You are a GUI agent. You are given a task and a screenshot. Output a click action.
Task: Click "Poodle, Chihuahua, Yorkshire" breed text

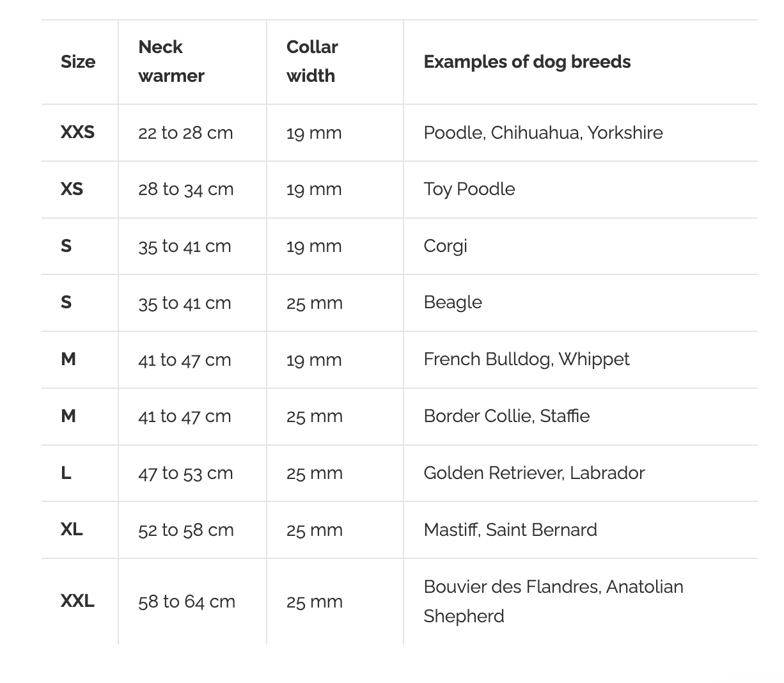click(x=543, y=132)
